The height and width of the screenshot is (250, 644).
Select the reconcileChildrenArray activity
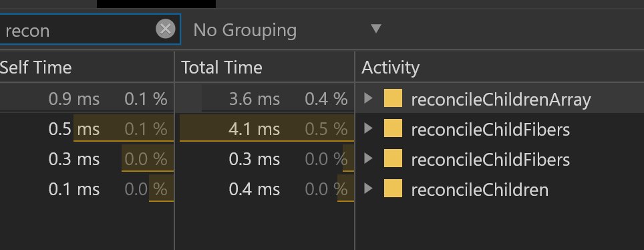click(x=500, y=100)
